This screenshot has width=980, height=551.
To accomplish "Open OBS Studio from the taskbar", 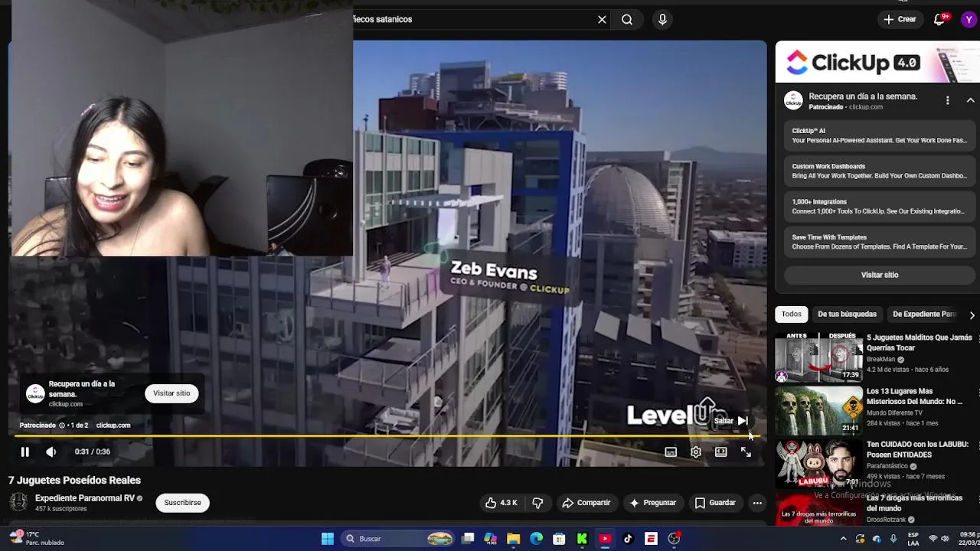I will (x=674, y=539).
